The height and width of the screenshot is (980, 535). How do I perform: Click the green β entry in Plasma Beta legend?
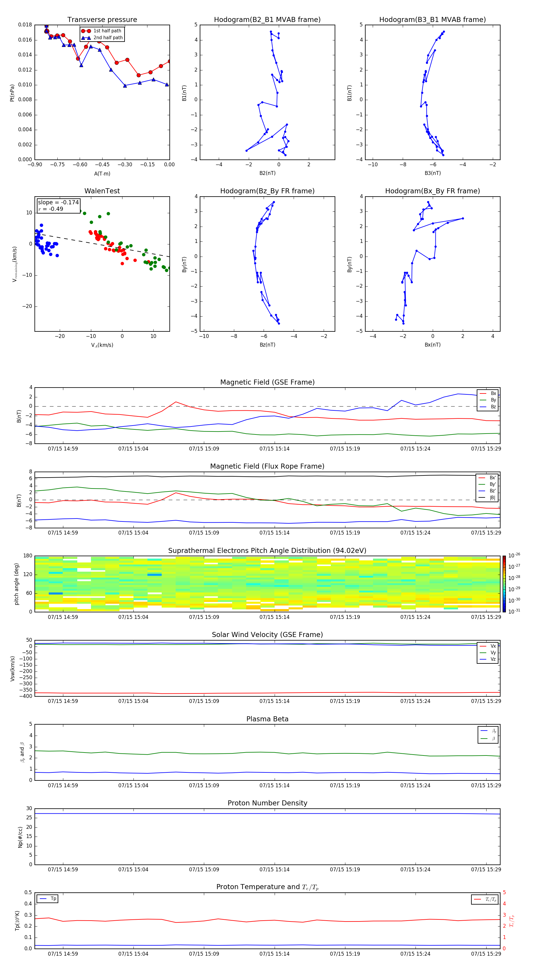488,739
